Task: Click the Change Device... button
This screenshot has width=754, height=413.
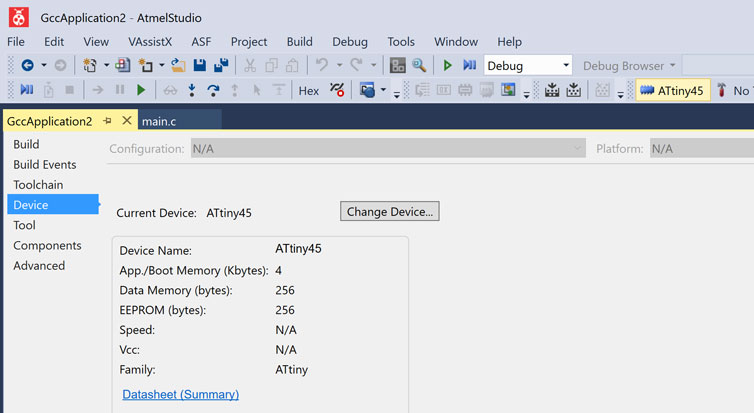Action: click(390, 211)
